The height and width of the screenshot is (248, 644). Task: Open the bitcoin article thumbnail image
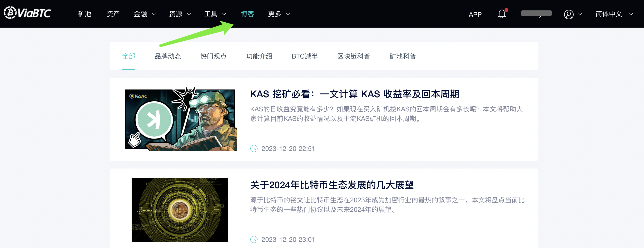coord(180,210)
